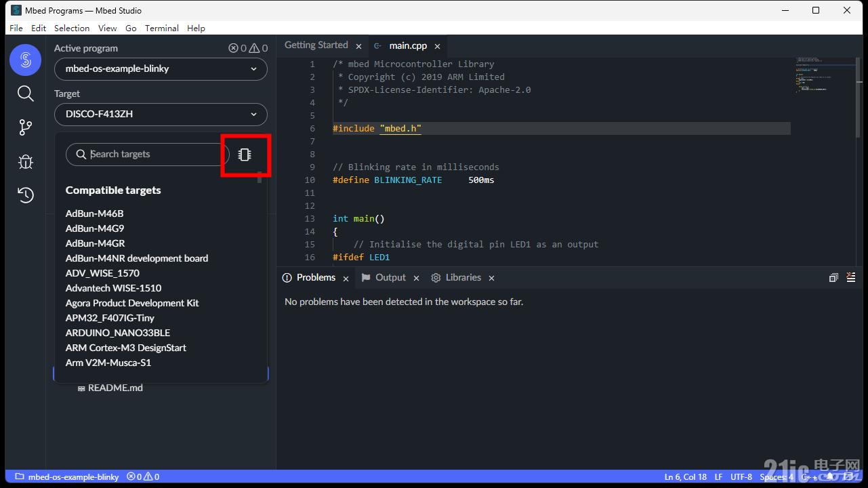This screenshot has width=868, height=488.
Task: Close the main.cpp tab
Action: pos(437,46)
